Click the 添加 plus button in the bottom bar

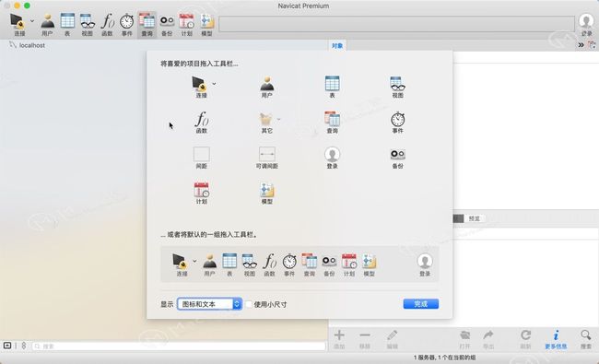[339, 339]
